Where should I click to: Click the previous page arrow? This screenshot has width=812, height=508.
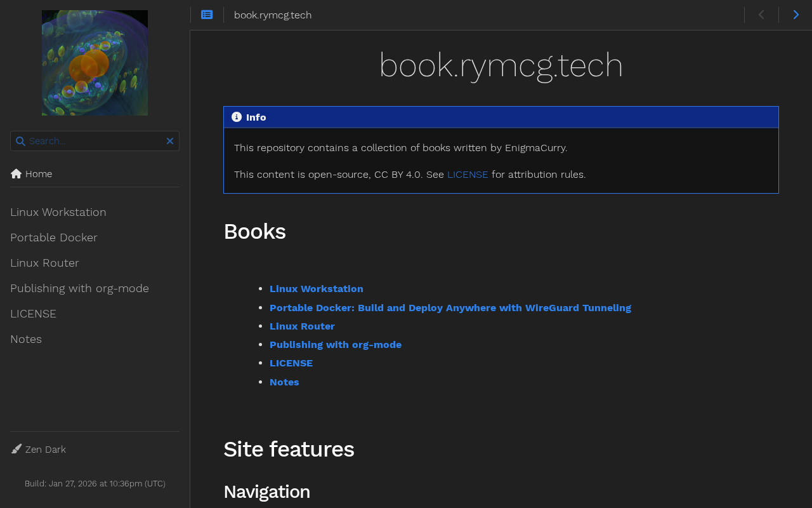tap(761, 15)
